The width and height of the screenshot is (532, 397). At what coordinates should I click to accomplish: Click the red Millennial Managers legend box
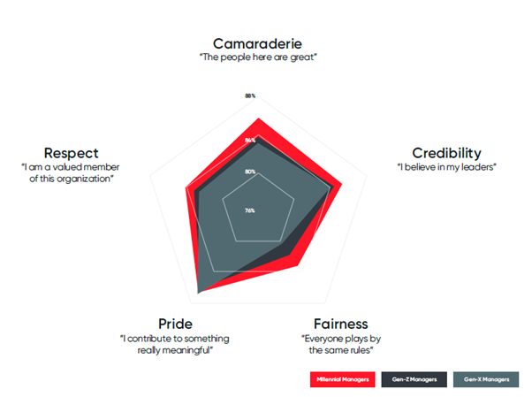pyautogui.click(x=342, y=379)
